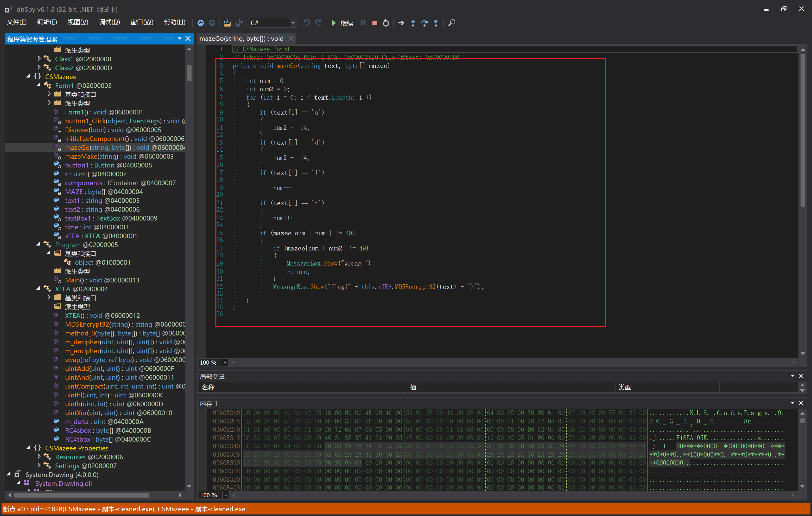Open the 窗口(W) menu
This screenshot has height=516, width=812.
[x=142, y=22]
